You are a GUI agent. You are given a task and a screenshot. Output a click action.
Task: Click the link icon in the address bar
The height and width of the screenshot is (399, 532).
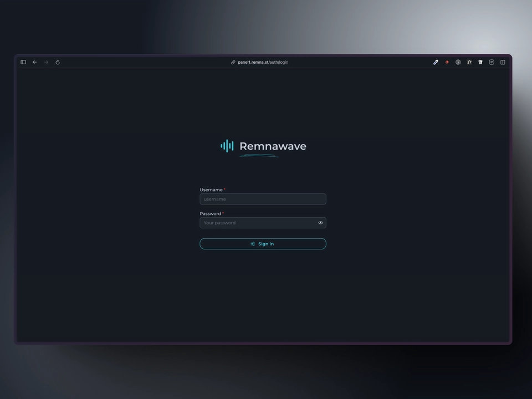click(233, 62)
